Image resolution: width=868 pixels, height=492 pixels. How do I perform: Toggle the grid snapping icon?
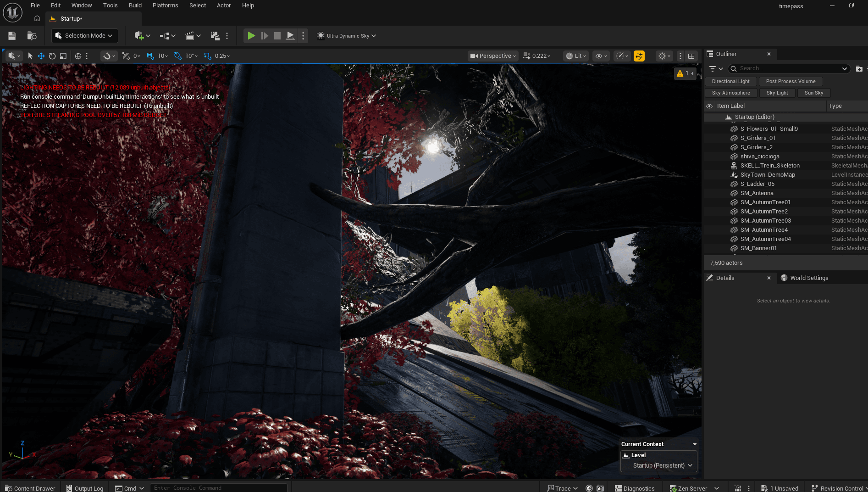pyautogui.click(x=150, y=56)
